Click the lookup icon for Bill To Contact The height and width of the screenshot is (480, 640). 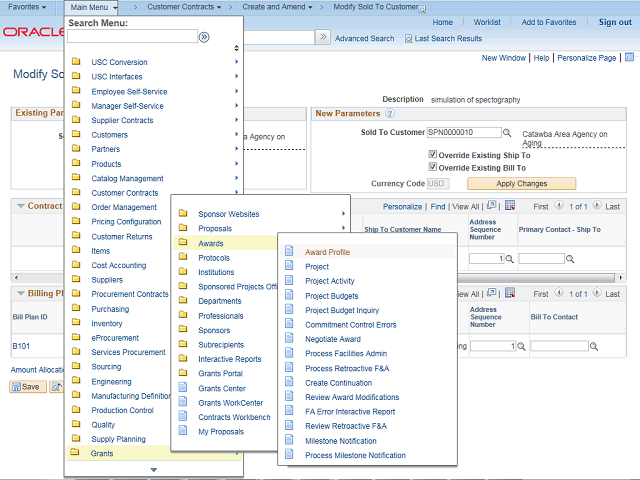click(594, 347)
